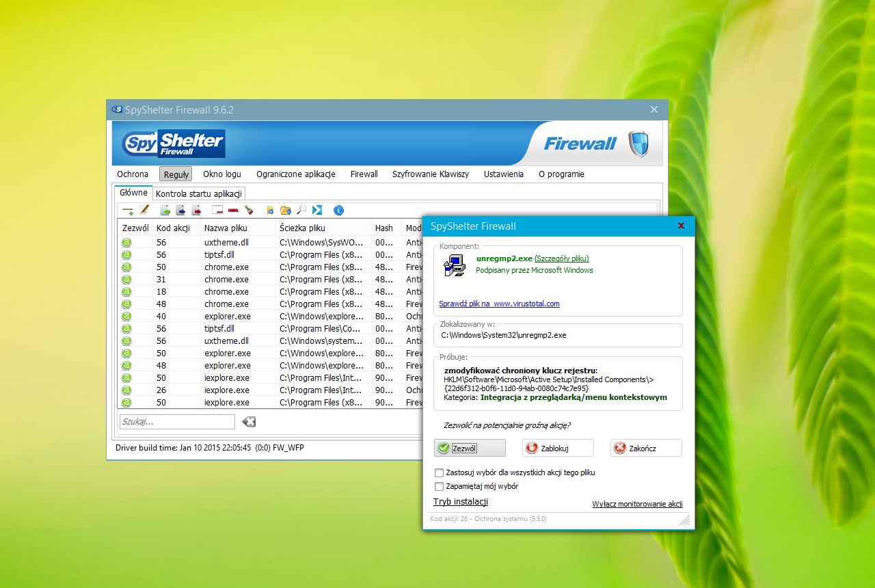Open 'Sprawdź plik na www.virustotal.com' link
Screen dimensions: 875x588
coord(499,304)
